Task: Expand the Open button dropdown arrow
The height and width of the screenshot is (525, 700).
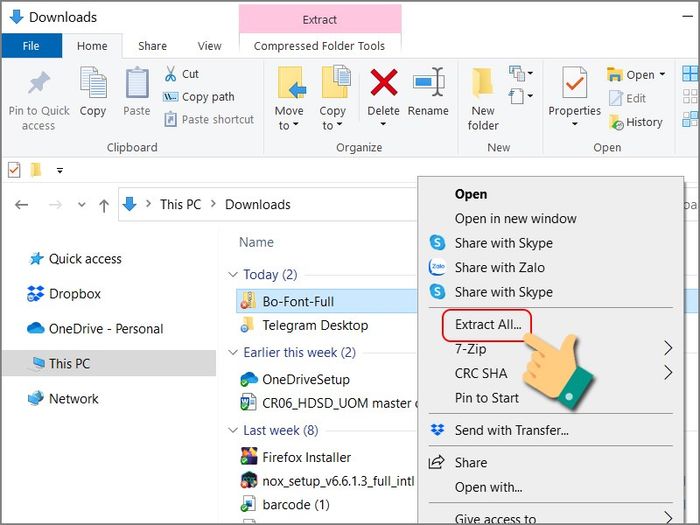Action: click(662, 74)
